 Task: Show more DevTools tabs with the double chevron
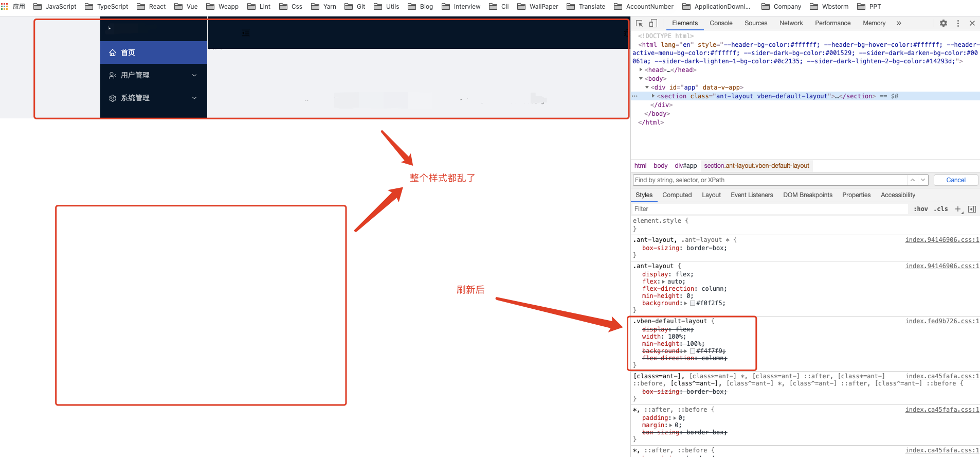pyautogui.click(x=899, y=23)
